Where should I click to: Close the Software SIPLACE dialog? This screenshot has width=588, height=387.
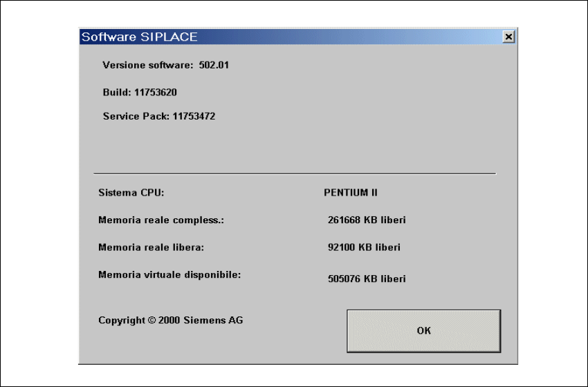508,37
